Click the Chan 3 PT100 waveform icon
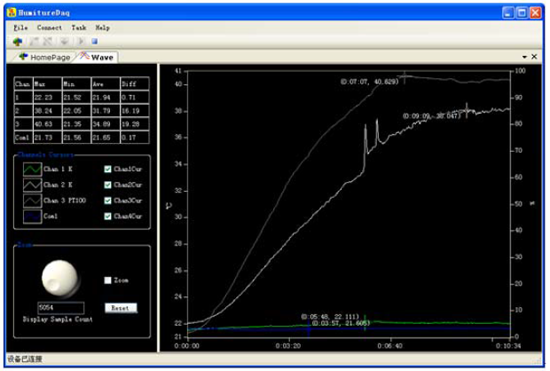 pos(32,201)
